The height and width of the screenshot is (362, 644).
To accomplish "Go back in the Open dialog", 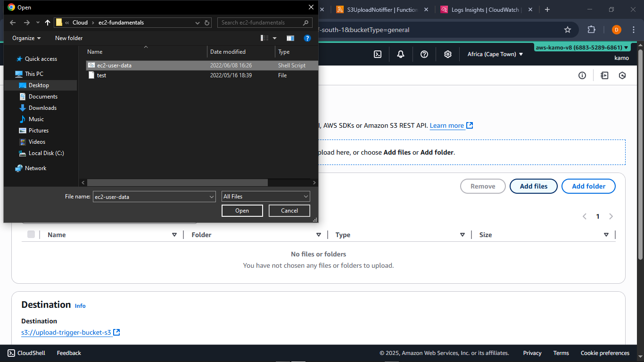I will 13,23.
